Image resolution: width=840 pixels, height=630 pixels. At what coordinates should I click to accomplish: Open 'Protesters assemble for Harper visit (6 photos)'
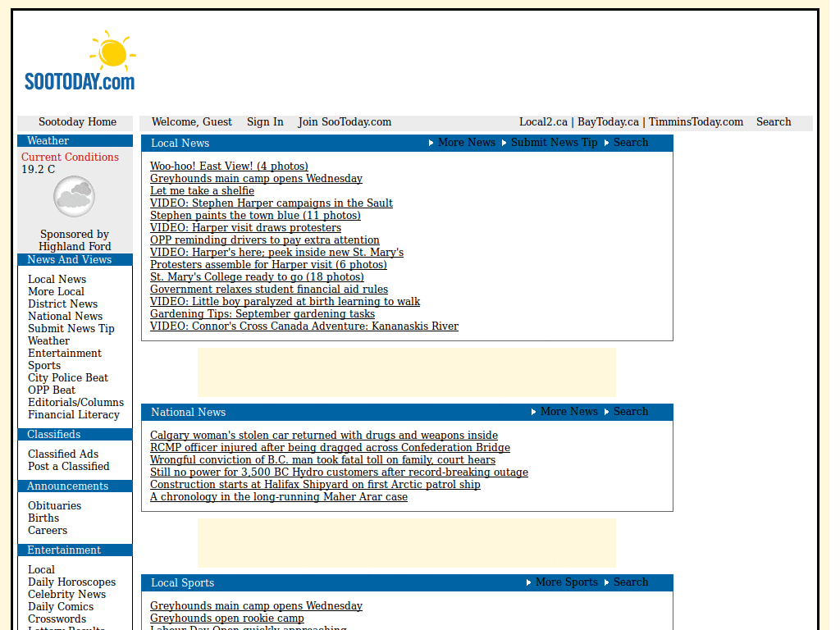pos(268,265)
